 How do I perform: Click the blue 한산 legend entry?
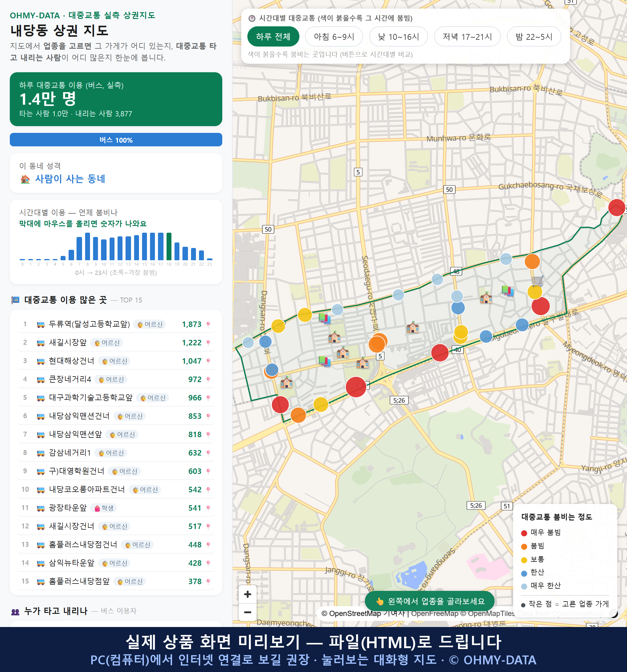point(533,573)
